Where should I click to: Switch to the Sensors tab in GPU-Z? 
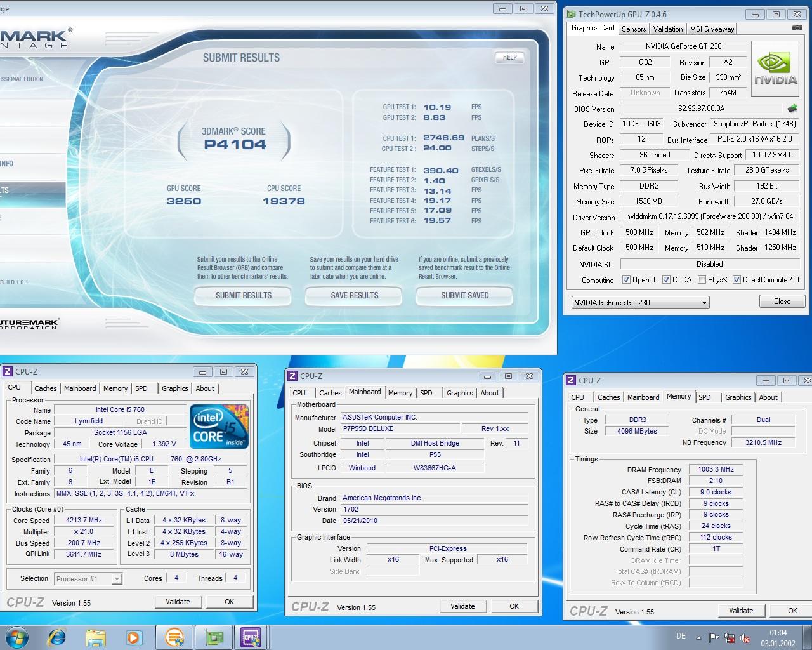tap(634, 29)
